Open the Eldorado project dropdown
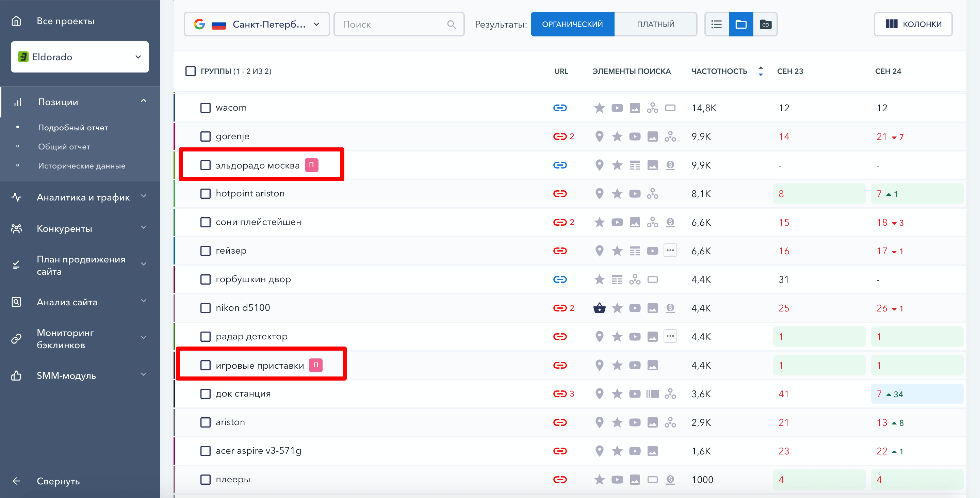The width and height of the screenshot is (980, 498). click(80, 57)
